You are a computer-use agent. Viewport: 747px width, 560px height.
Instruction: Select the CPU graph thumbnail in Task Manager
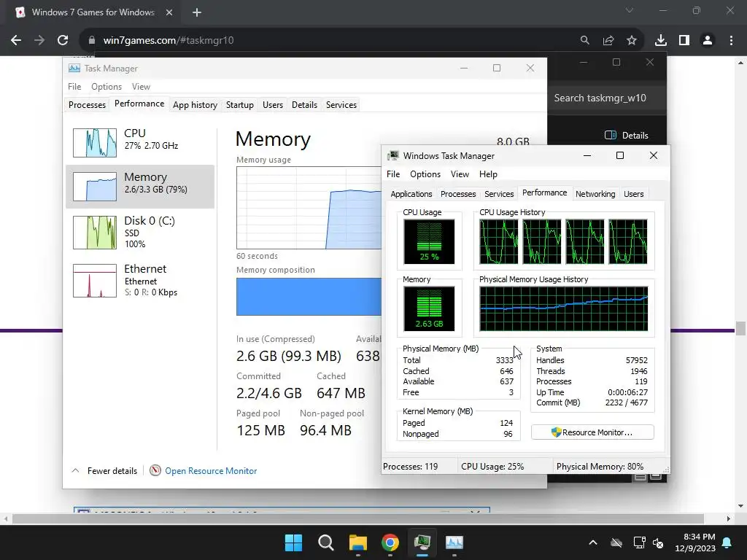tap(94, 142)
